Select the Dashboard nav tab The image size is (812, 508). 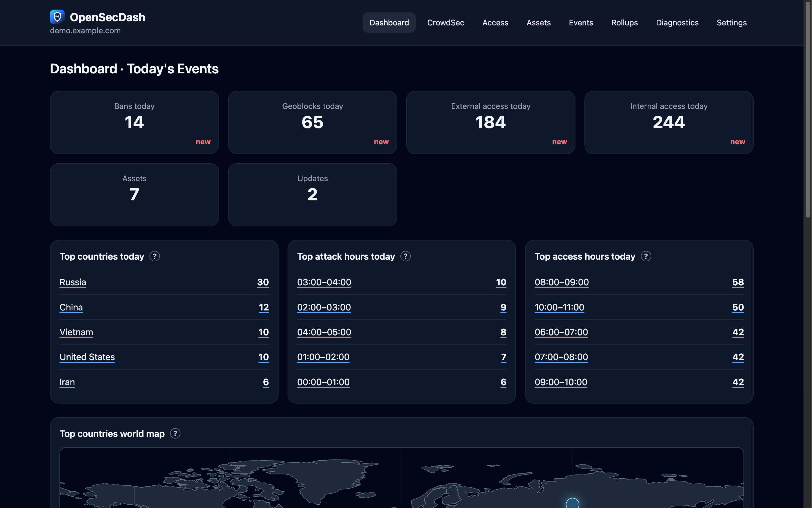point(389,23)
